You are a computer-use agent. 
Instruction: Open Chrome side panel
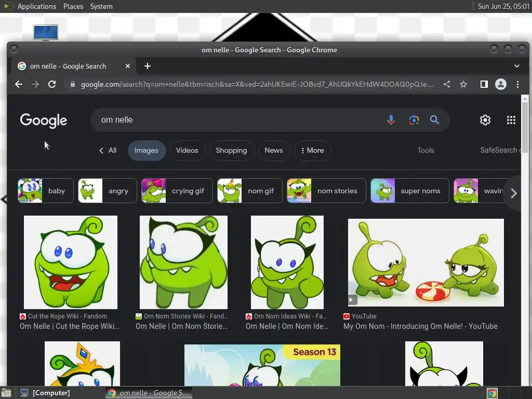coord(484,84)
